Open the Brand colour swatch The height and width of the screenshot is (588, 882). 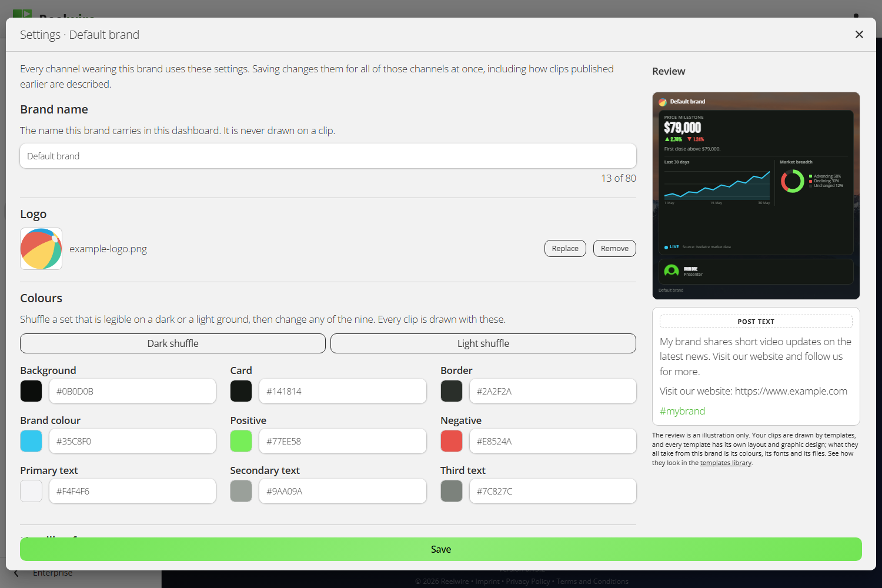(31, 441)
